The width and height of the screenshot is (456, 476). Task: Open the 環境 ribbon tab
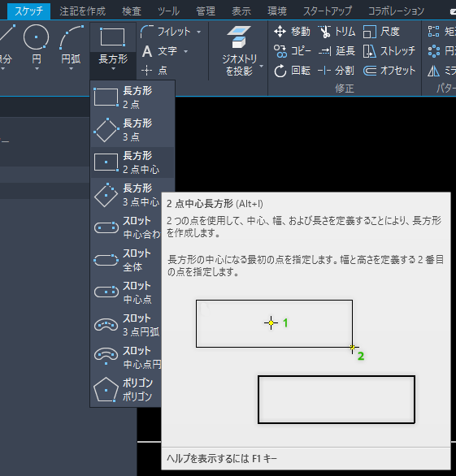[x=277, y=11]
